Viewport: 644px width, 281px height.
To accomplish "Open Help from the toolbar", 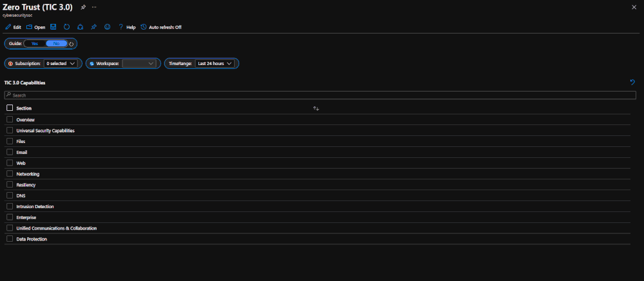I will tap(127, 27).
